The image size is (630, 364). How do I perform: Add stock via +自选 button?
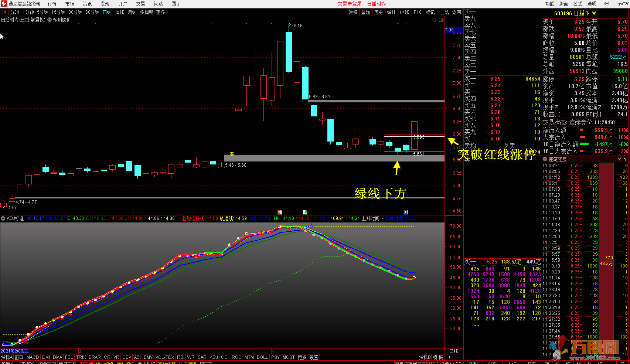[x=444, y=12]
